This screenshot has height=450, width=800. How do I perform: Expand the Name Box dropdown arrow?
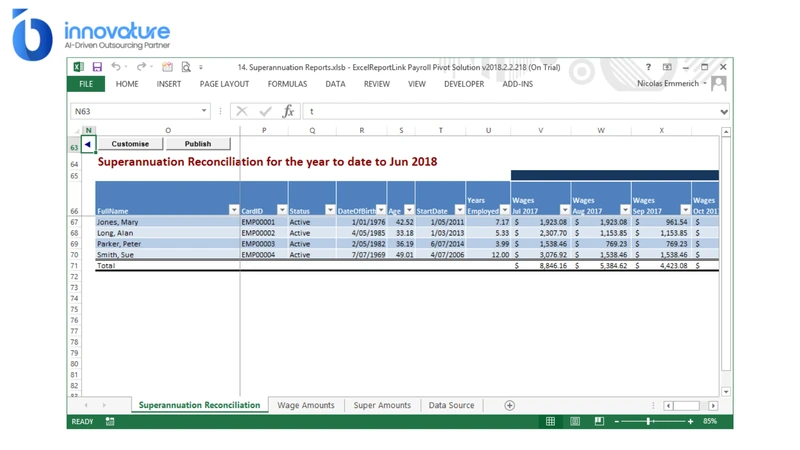204,111
